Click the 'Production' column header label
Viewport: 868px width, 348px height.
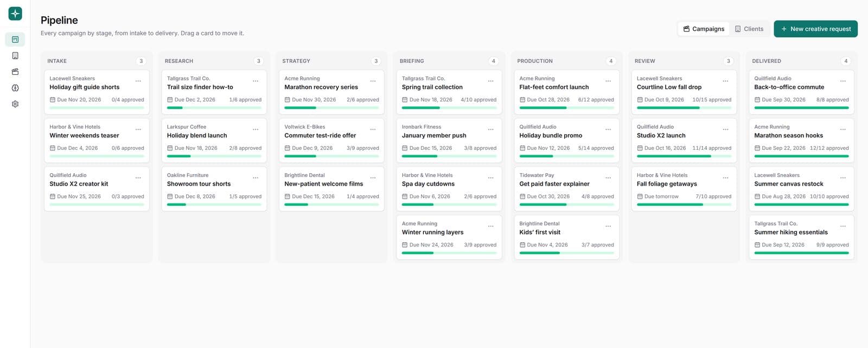[535, 61]
